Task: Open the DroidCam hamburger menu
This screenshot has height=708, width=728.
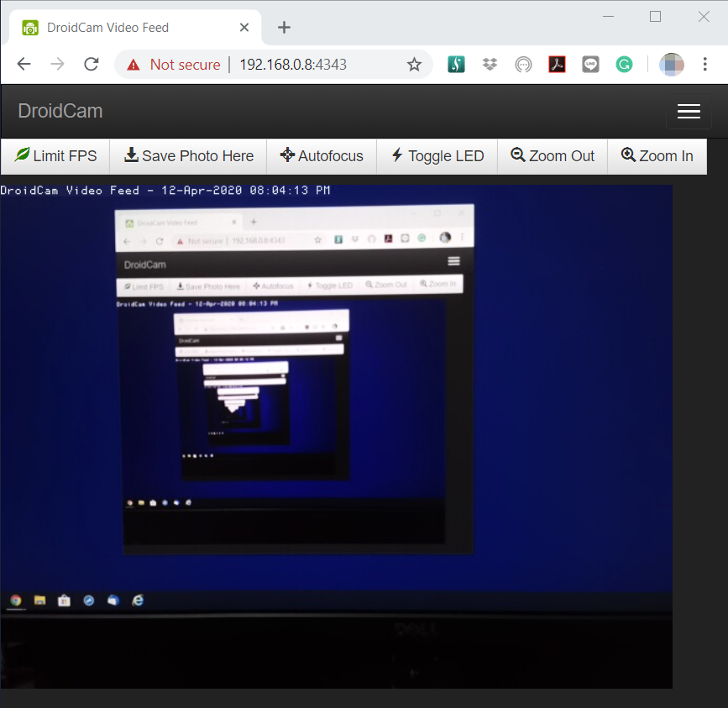Action: (689, 112)
